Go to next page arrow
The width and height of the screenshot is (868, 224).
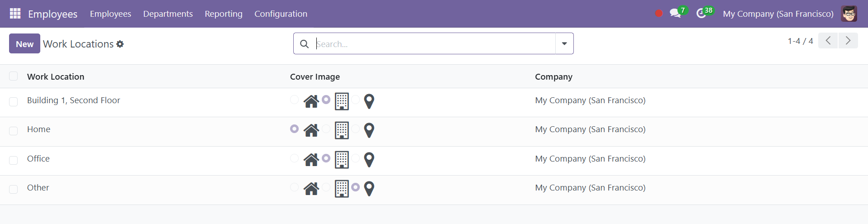pos(848,41)
